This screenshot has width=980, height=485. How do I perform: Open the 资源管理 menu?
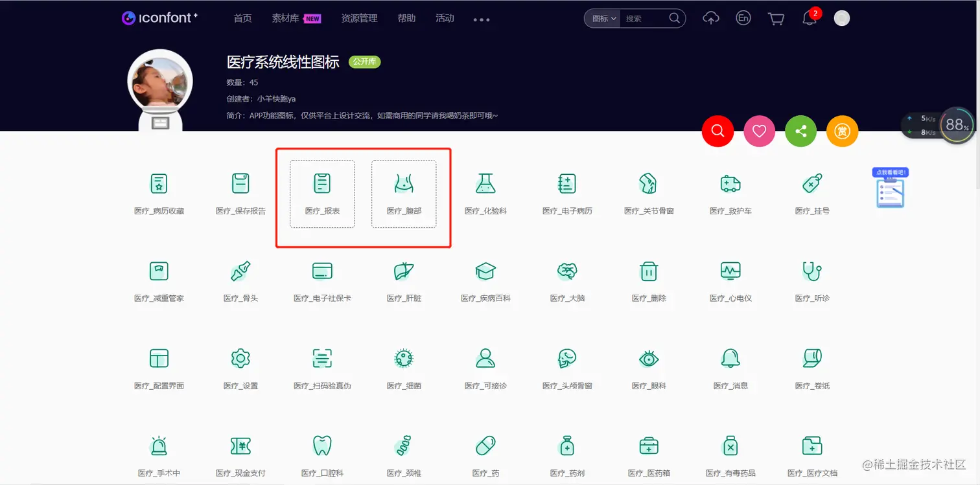coord(359,18)
